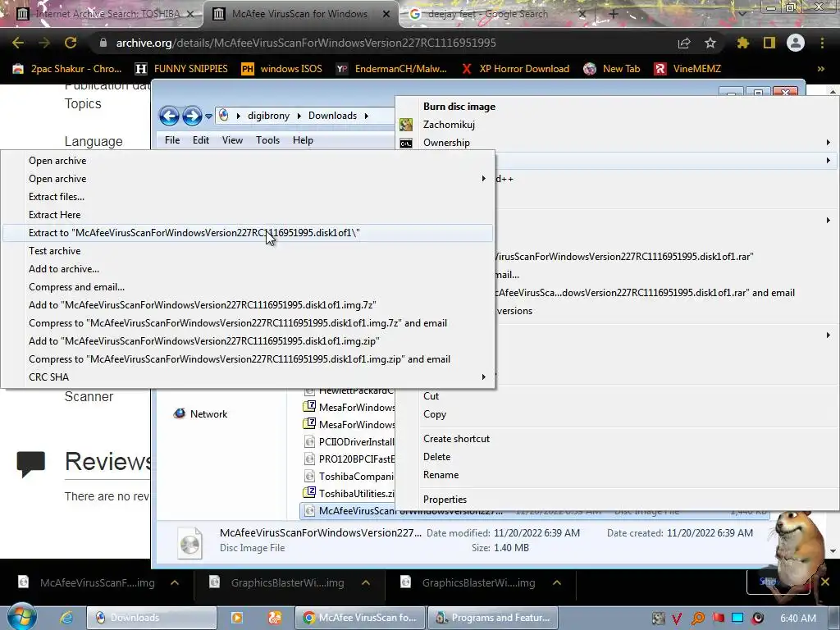
Task: Click Explorer back navigation arrow
Action: click(169, 116)
